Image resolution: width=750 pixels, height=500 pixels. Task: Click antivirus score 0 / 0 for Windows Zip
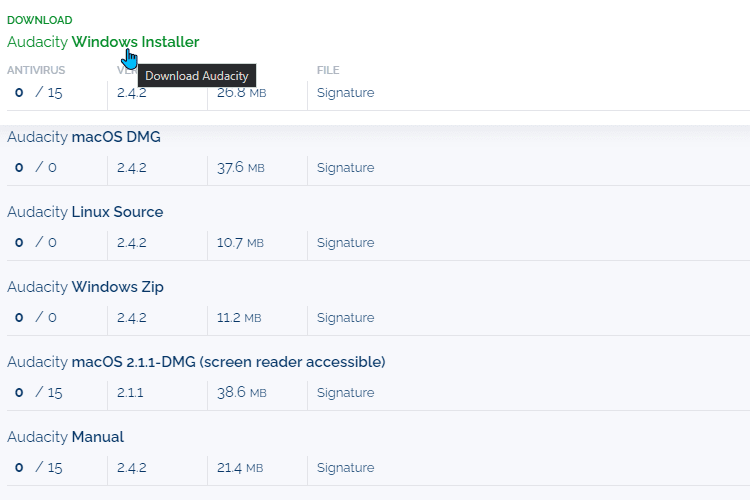coord(36,318)
